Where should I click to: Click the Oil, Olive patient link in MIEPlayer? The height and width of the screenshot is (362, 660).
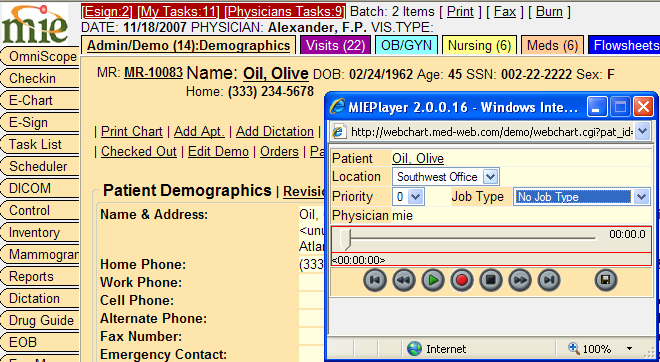tap(418, 159)
